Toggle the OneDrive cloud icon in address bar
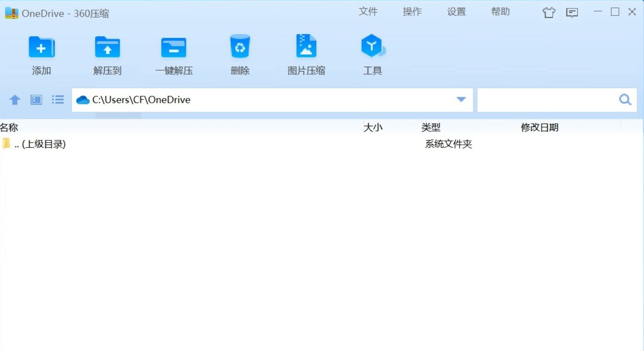The height and width of the screenshot is (351, 644). [83, 100]
